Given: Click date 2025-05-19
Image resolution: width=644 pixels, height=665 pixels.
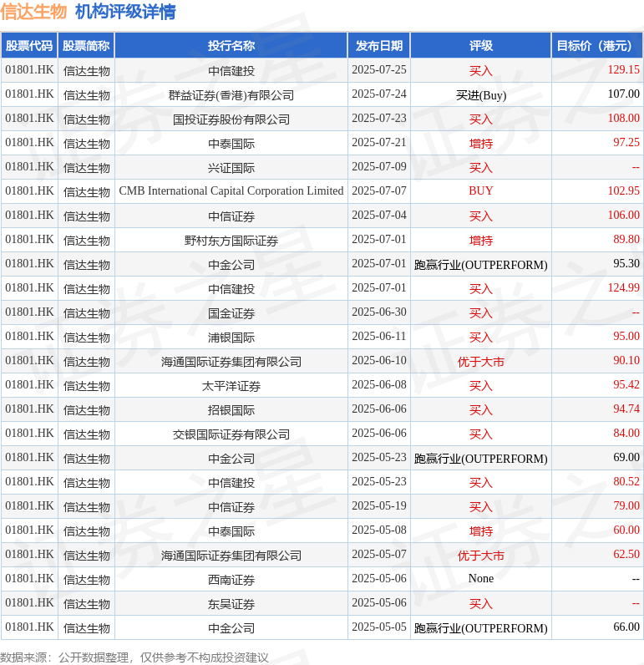Looking at the screenshot, I should point(379,505).
